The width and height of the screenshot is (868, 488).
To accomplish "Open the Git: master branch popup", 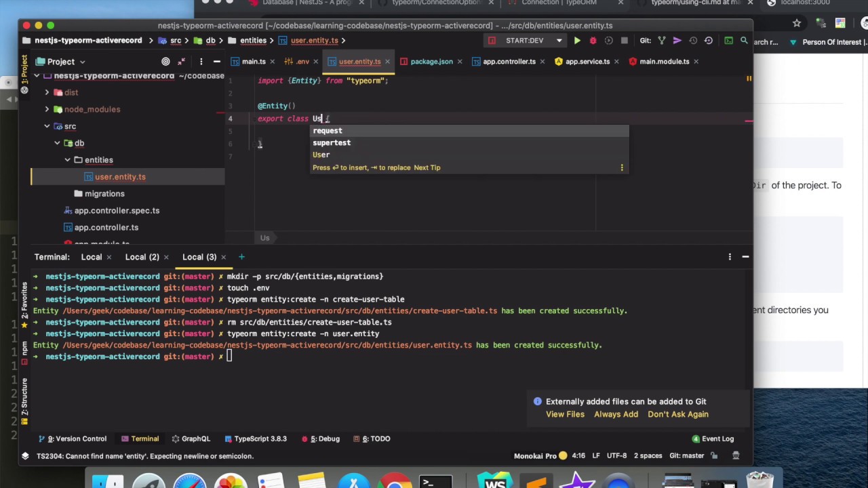I will pos(687,455).
